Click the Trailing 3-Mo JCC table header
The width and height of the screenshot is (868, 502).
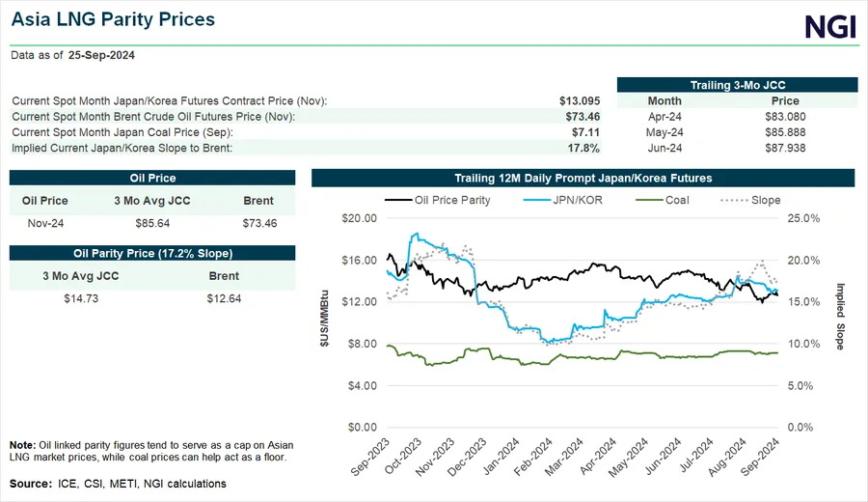(x=737, y=85)
